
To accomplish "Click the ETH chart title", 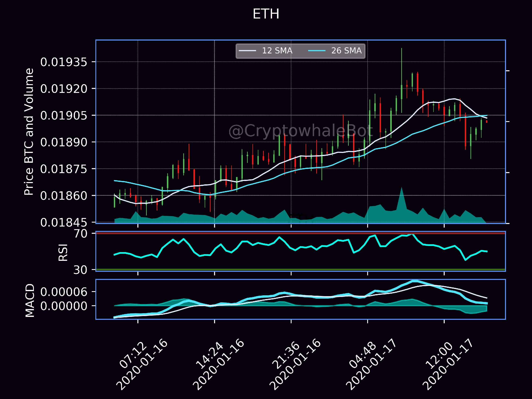I will coord(266,14).
